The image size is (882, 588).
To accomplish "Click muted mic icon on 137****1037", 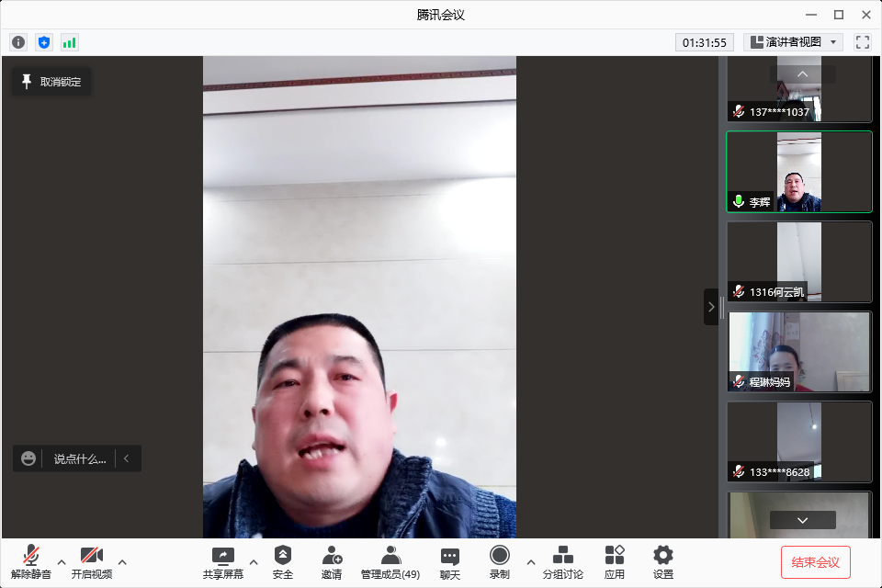I will tap(739, 111).
